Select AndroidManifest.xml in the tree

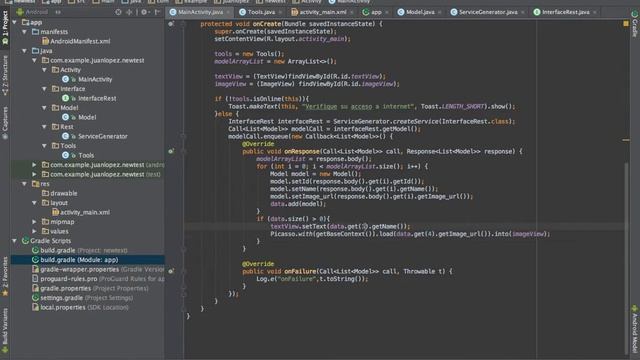click(76, 41)
